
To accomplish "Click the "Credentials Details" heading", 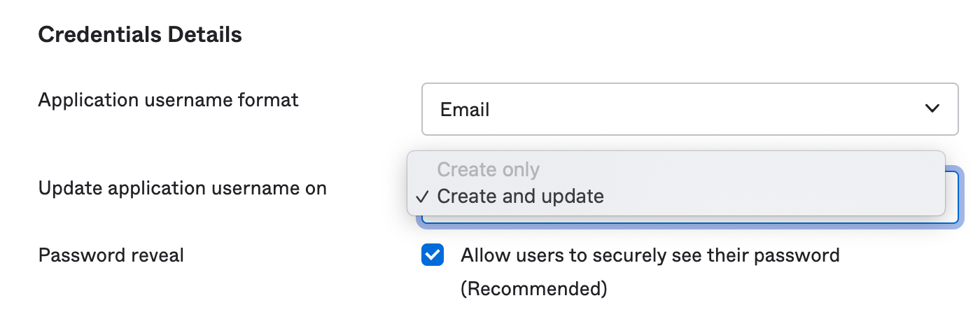I will pos(140,35).
